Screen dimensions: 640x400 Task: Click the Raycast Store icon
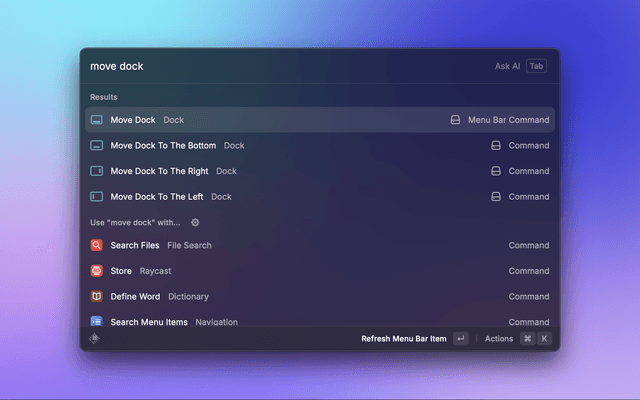(x=97, y=271)
